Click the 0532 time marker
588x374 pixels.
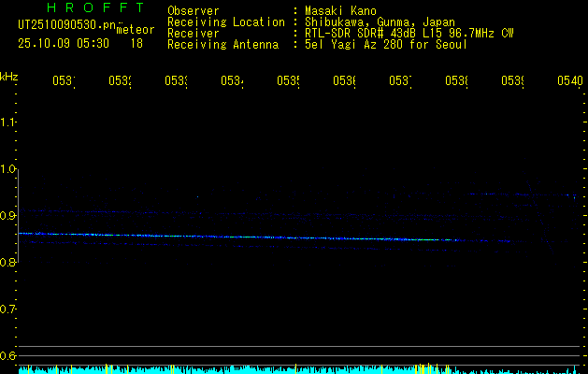click(120, 80)
